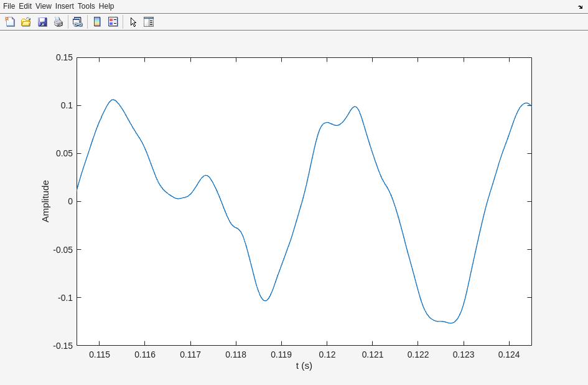
Task: Open the Property Inspector panel icon
Action: [149, 22]
